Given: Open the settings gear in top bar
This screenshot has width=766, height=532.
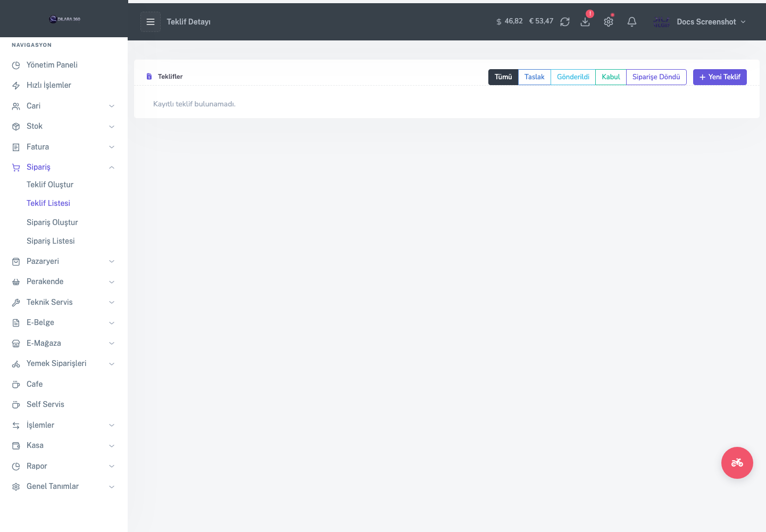Looking at the screenshot, I should (x=609, y=22).
